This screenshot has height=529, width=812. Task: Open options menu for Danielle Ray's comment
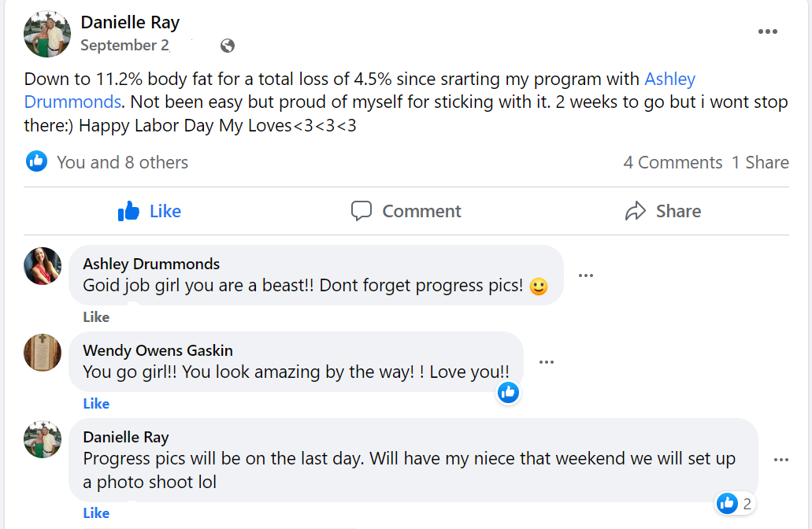[780, 460]
